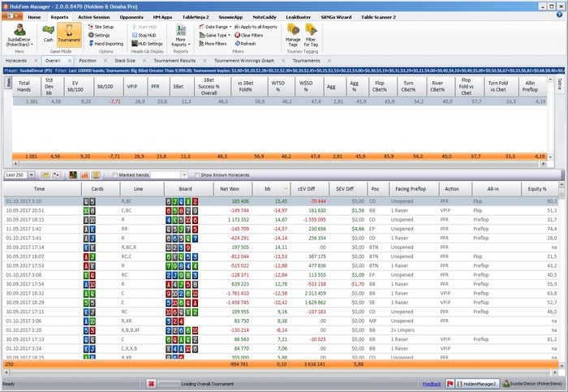This screenshot has height=392, width=568.
Task: Click the trophy icon in hands toolbar
Action: (96, 175)
